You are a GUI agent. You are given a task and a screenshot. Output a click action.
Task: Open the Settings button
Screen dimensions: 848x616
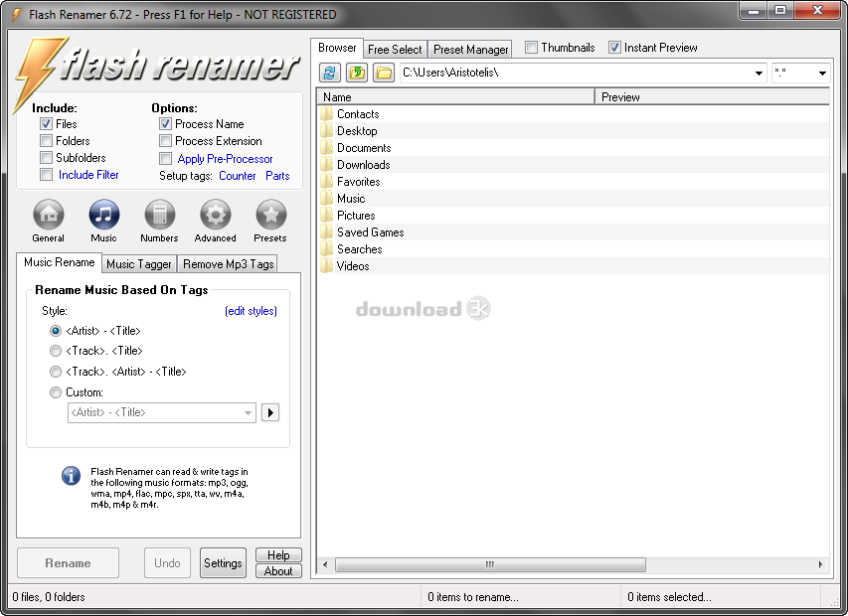coord(223,563)
